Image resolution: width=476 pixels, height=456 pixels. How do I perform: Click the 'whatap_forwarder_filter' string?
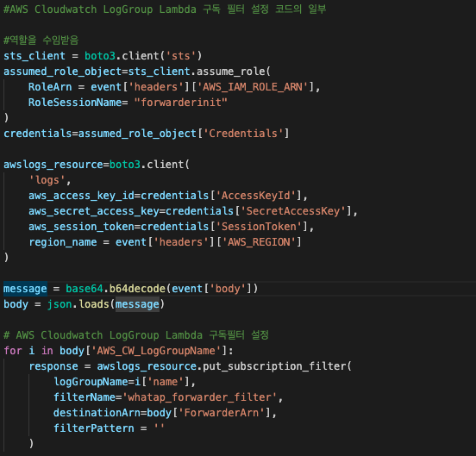tap(199, 397)
